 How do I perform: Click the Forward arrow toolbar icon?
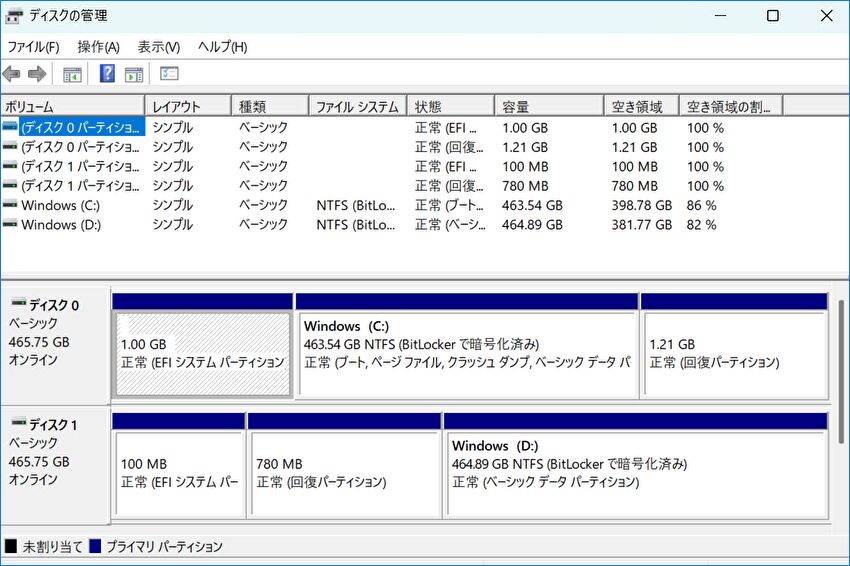pos(37,73)
